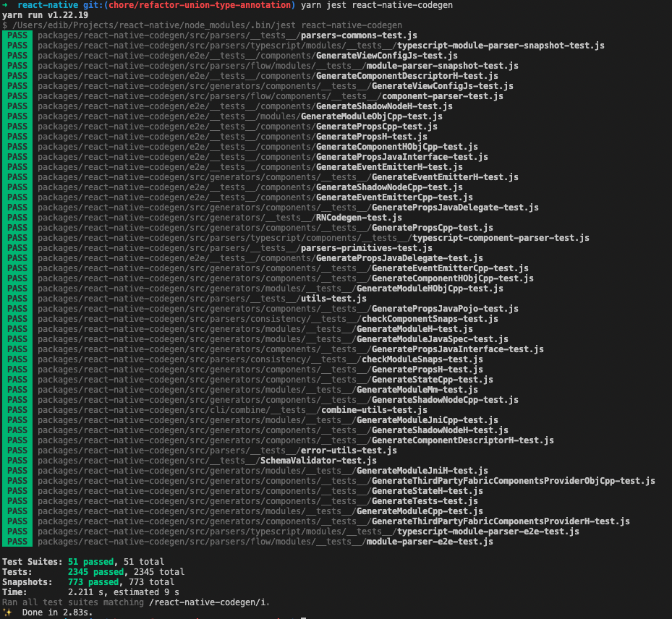
Task: Click file name GeneratePropsJavaPojo-test.js
Action: tap(445, 309)
